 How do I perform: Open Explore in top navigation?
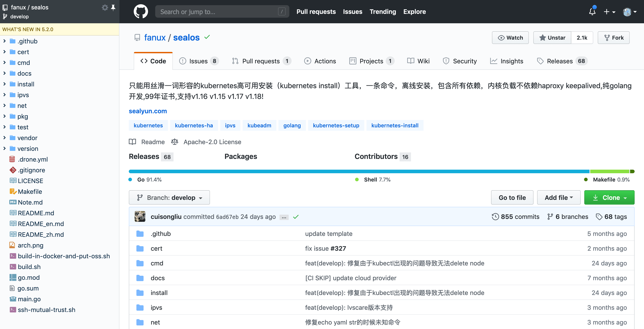tap(415, 11)
